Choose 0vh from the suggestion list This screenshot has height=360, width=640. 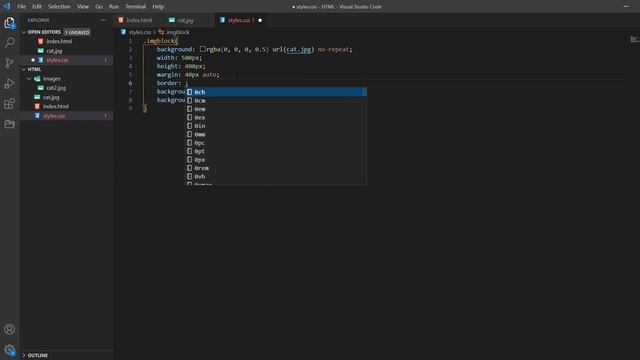276,176
